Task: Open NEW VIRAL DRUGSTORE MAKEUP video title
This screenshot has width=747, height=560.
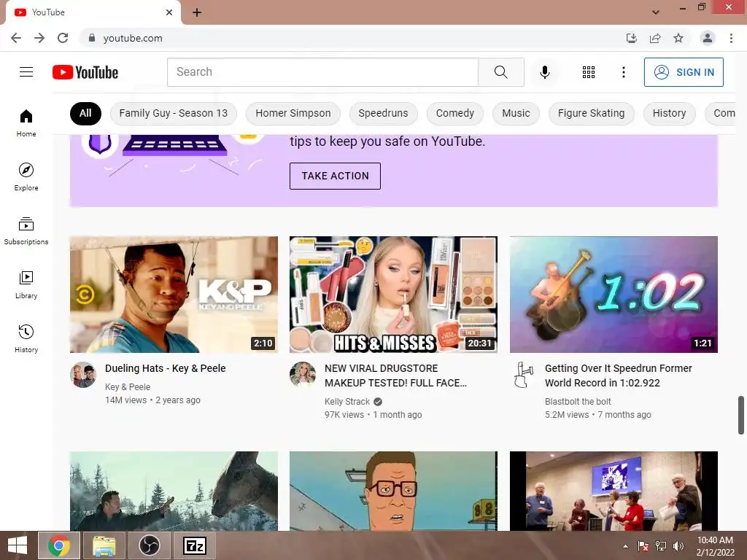Action: 395,376
